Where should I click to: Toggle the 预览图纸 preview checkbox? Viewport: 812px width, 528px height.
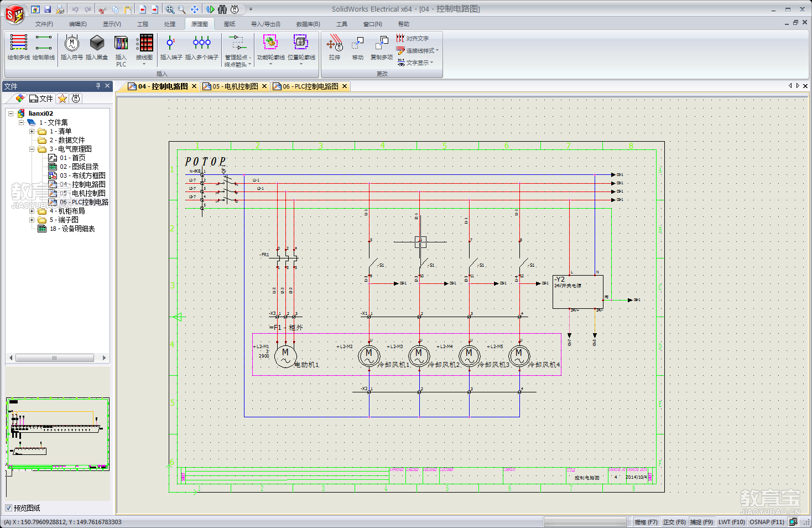(9, 508)
